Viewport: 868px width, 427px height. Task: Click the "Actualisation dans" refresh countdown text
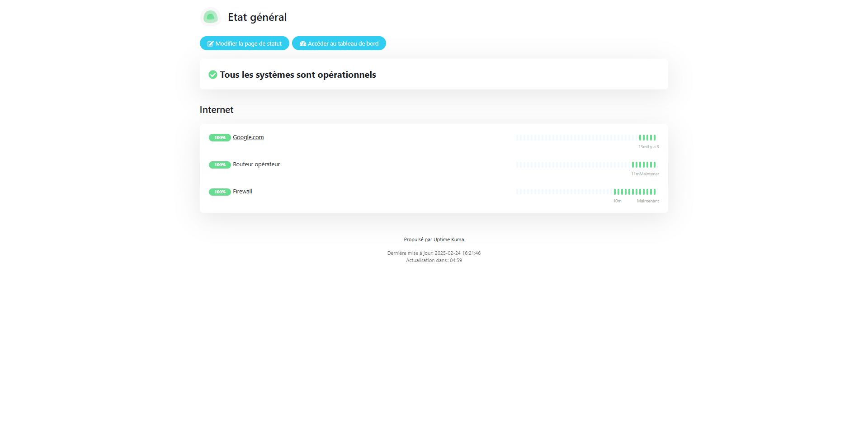click(x=434, y=260)
